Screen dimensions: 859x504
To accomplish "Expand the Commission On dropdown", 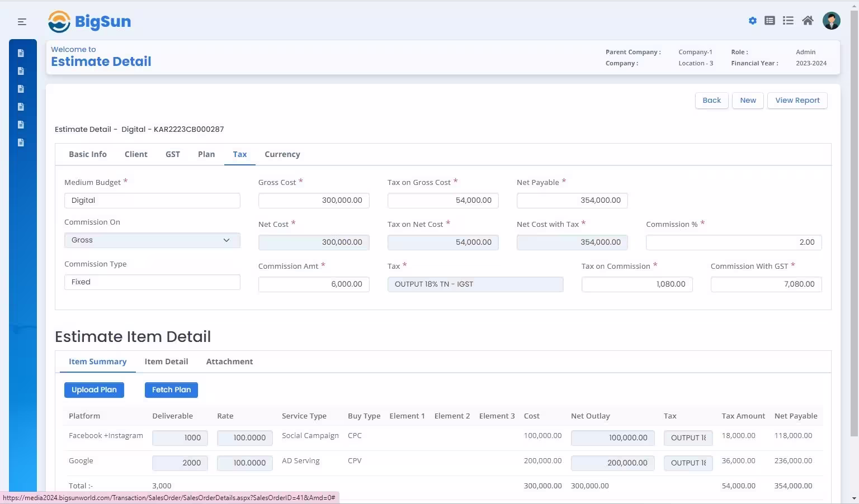I will tap(152, 240).
